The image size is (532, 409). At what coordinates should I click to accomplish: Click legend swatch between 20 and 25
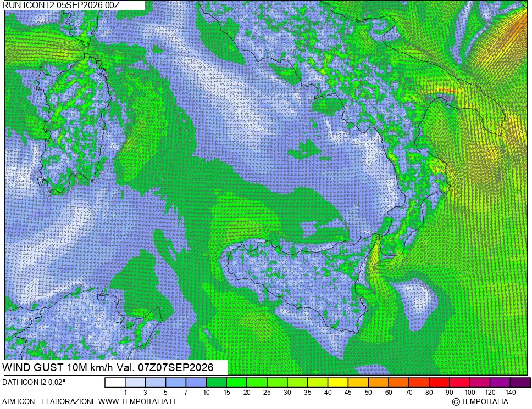[x=257, y=383]
